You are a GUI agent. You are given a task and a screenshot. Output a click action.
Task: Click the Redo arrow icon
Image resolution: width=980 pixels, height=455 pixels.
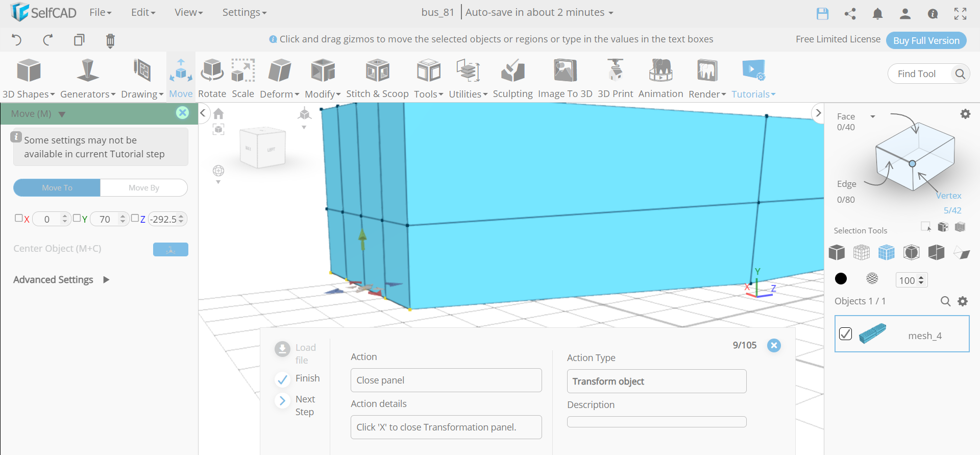click(x=48, y=40)
